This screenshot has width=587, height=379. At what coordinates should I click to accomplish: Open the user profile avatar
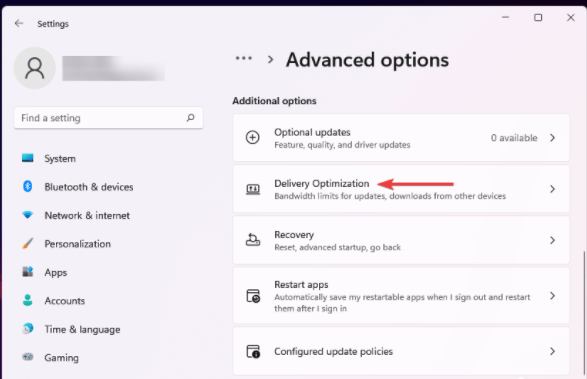click(35, 68)
